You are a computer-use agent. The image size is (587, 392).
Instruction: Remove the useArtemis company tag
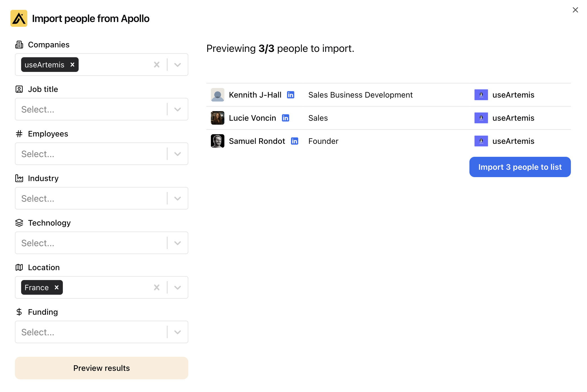coord(72,65)
